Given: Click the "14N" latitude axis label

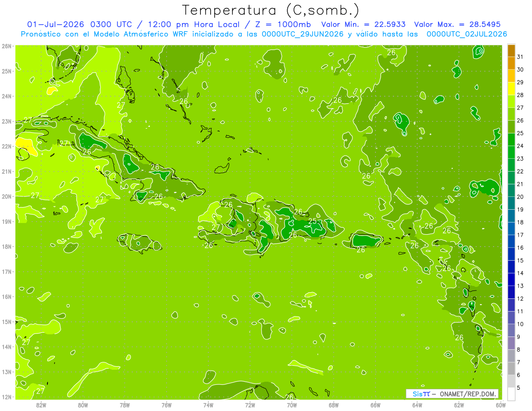Looking at the screenshot, I should coord(7,347).
